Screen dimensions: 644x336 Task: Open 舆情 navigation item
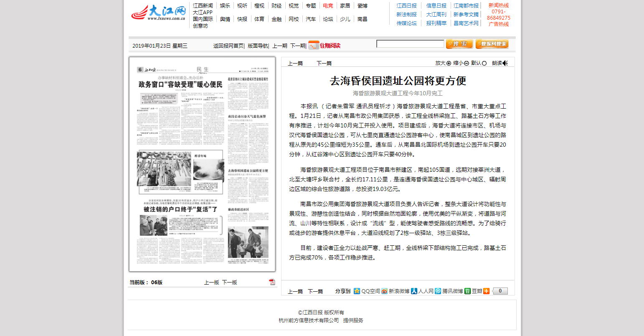click(x=225, y=19)
